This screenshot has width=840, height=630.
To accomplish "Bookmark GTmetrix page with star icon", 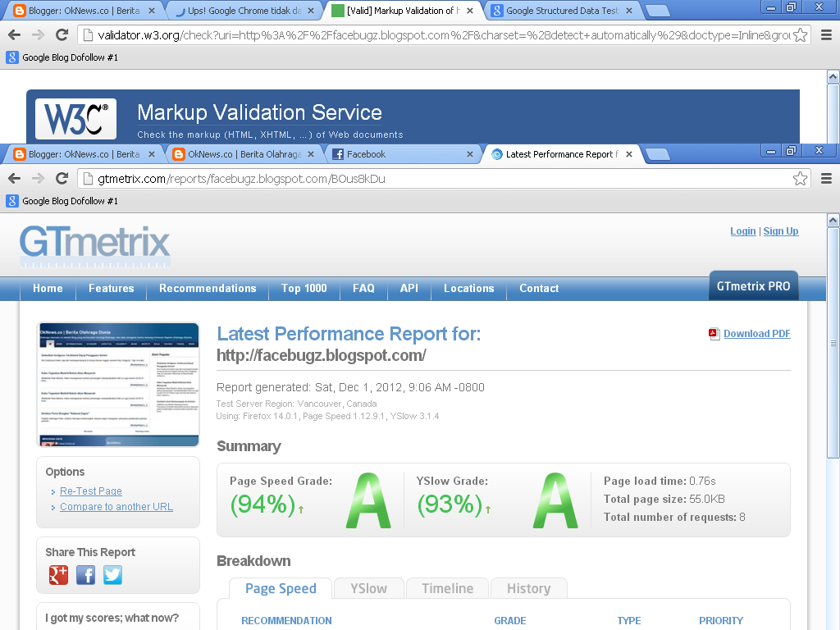I will point(800,178).
